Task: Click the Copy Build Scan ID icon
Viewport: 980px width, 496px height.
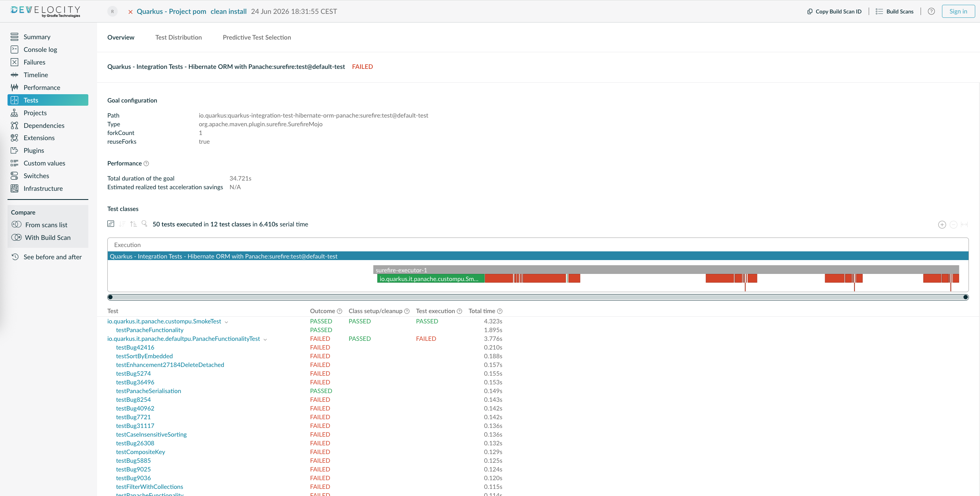Action: pos(810,11)
